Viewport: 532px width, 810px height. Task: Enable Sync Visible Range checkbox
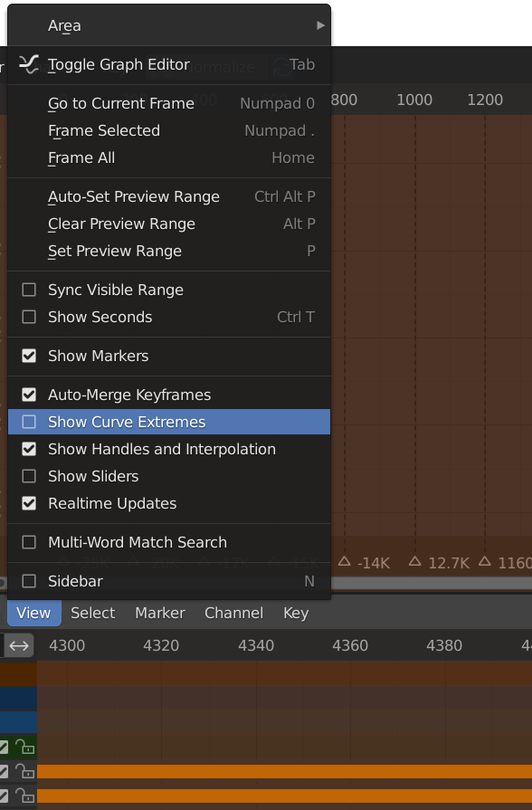click(x=29, y=290)
